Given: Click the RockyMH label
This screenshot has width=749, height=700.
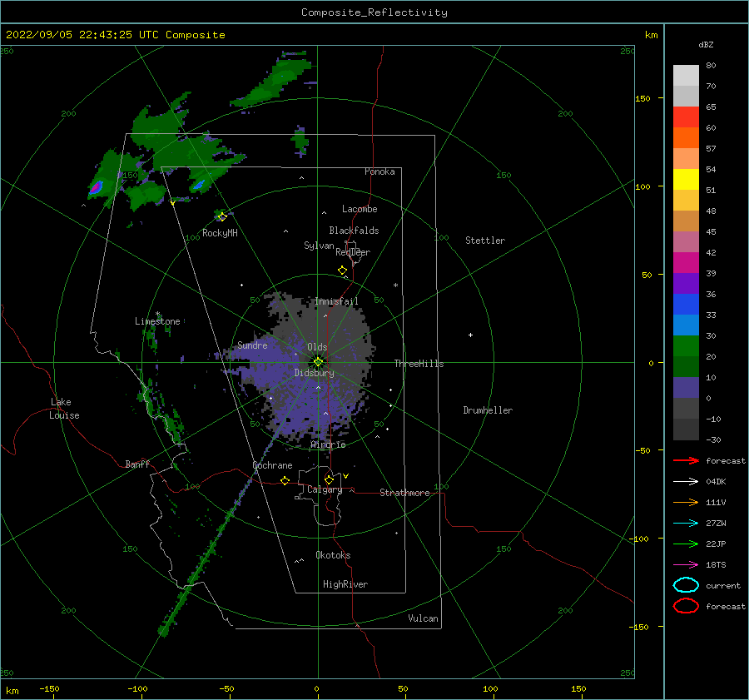Looking at the screenshot, I should (220, 233).
